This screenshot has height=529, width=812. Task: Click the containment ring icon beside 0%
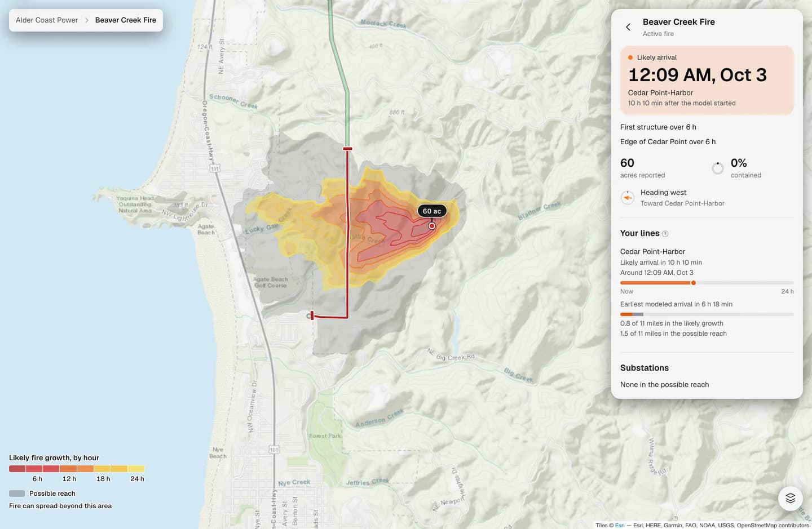[718, 168]
